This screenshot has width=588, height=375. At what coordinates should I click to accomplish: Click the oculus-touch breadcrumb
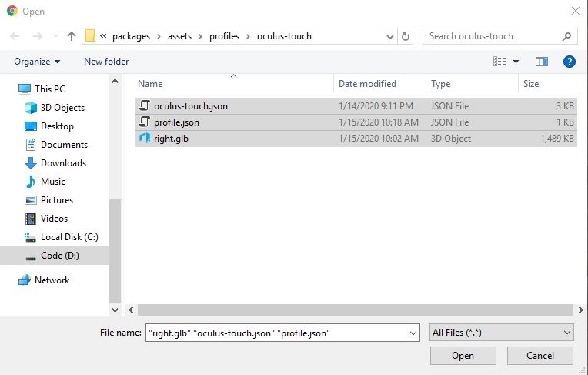tap(284, 36)
